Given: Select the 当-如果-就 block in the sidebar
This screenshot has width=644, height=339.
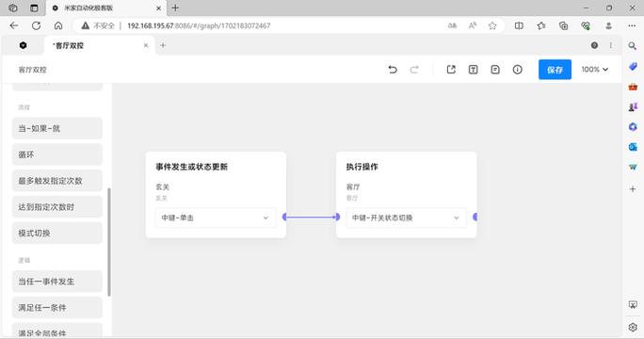Looking at the screenshot, I should pos(57,128).
